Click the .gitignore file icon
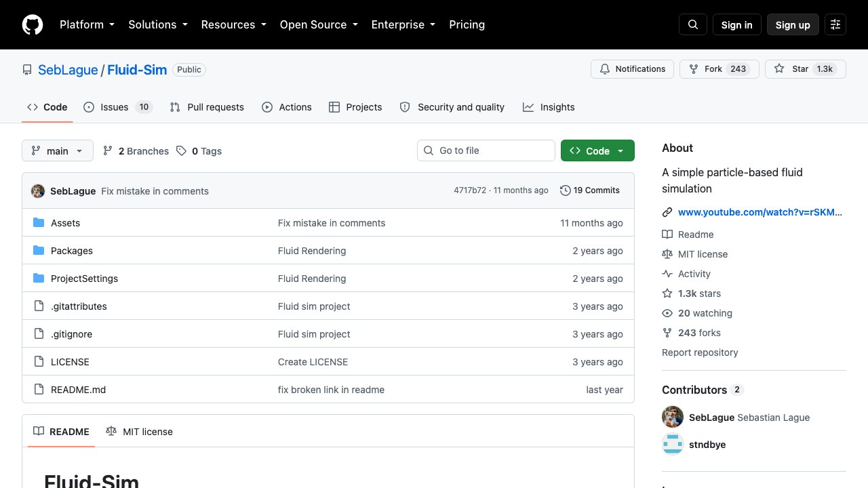Image resolution: width=868 pixels, height=488 pixels. [x=39, y=334]
